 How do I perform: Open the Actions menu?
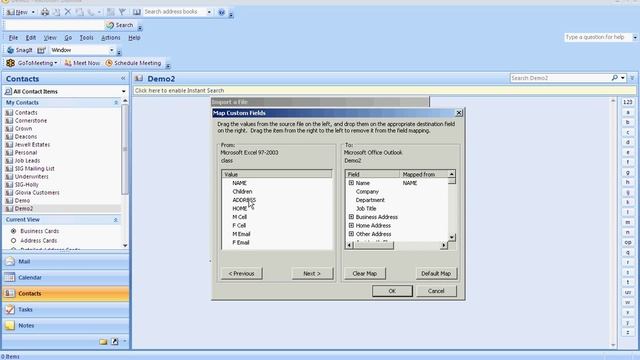point(111,38)
